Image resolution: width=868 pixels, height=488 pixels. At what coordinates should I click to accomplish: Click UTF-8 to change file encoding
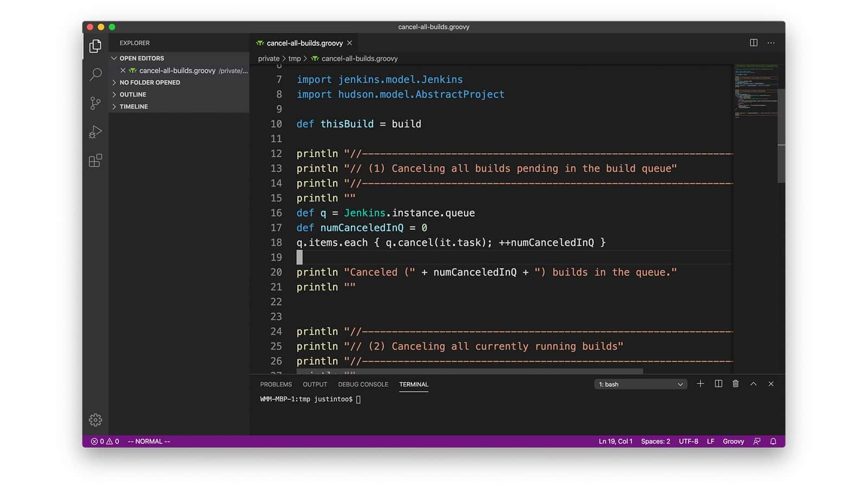pos(688,441)
